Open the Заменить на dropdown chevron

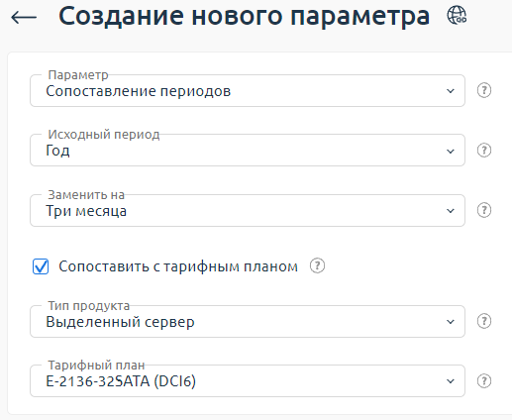click(451, 211)
